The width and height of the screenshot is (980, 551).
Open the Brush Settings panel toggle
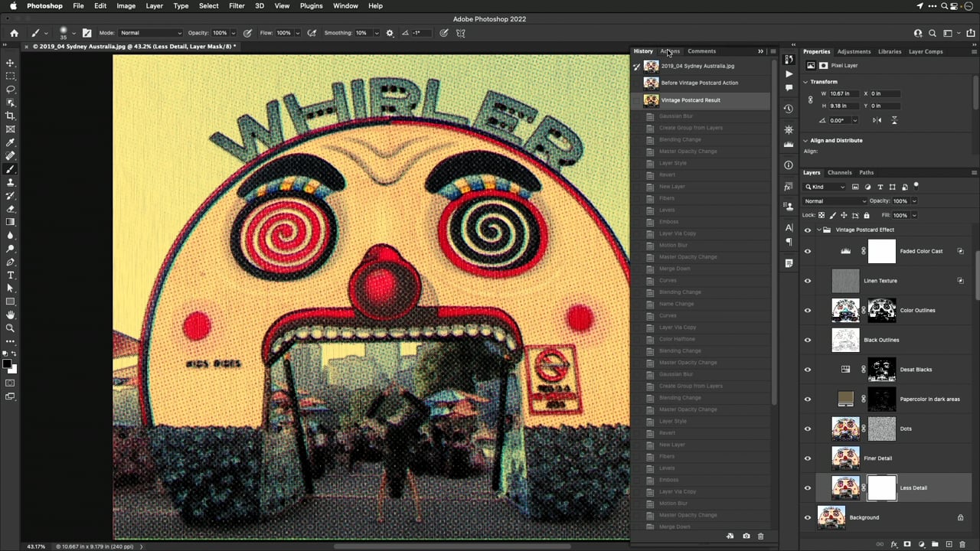87,33
